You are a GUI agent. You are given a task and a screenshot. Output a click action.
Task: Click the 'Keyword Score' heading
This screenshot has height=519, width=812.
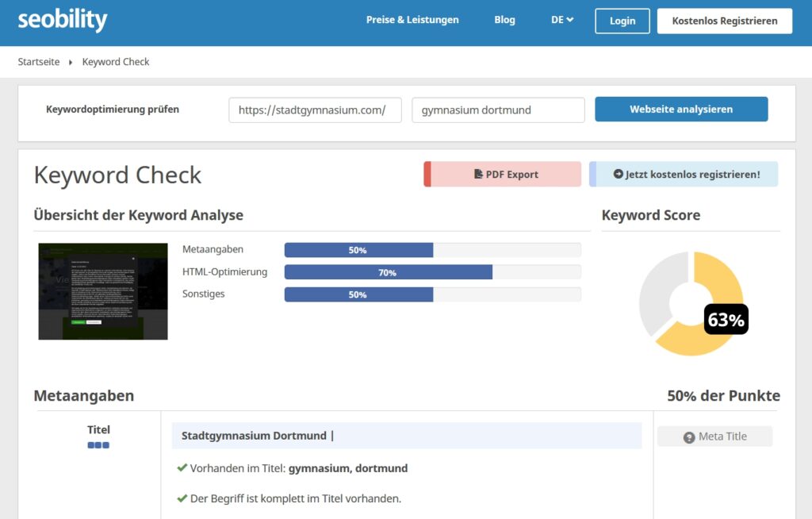pyautogui.click(x=651, y=214)
